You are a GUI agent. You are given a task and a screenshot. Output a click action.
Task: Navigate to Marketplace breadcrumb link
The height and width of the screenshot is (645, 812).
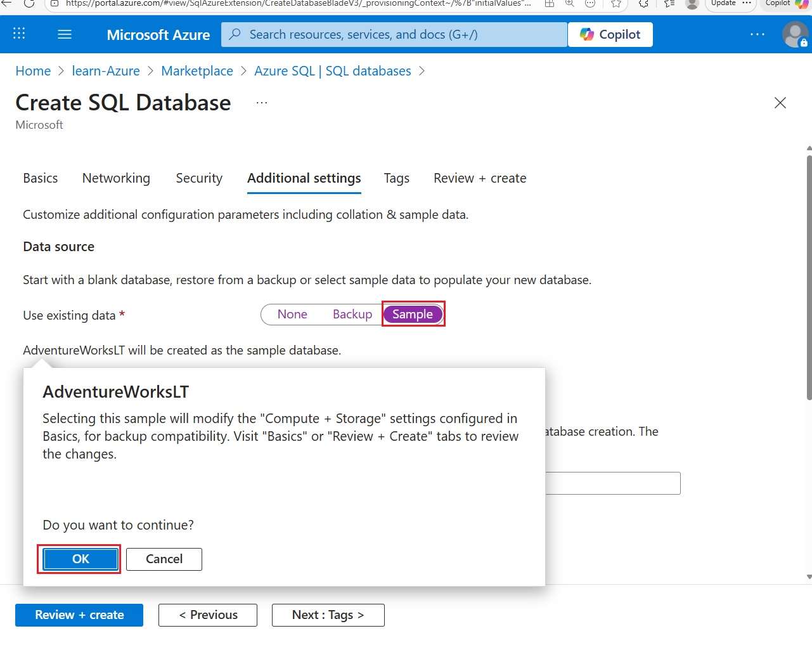pos(197,71)
